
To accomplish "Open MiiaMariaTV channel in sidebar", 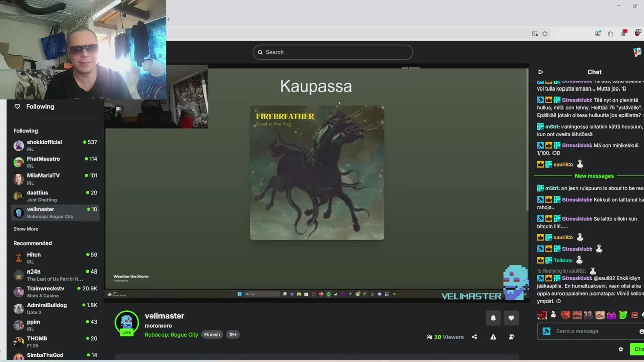I will click(55, 179).
